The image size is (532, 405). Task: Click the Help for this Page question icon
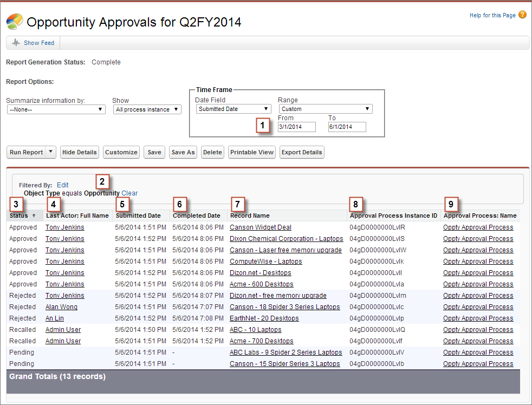click(x=522, y=15)
